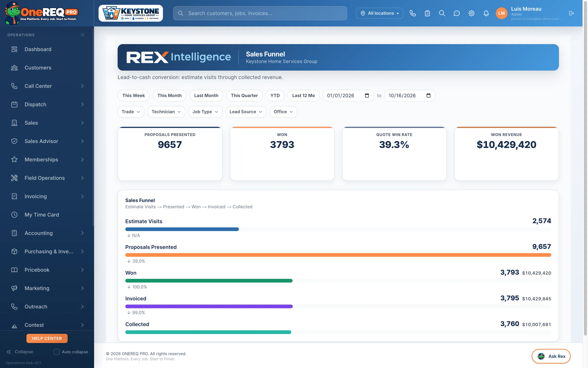The height and width of the screenshot is (368, 588).
Task: Select the Last Month date range
Action: [206, 96]
